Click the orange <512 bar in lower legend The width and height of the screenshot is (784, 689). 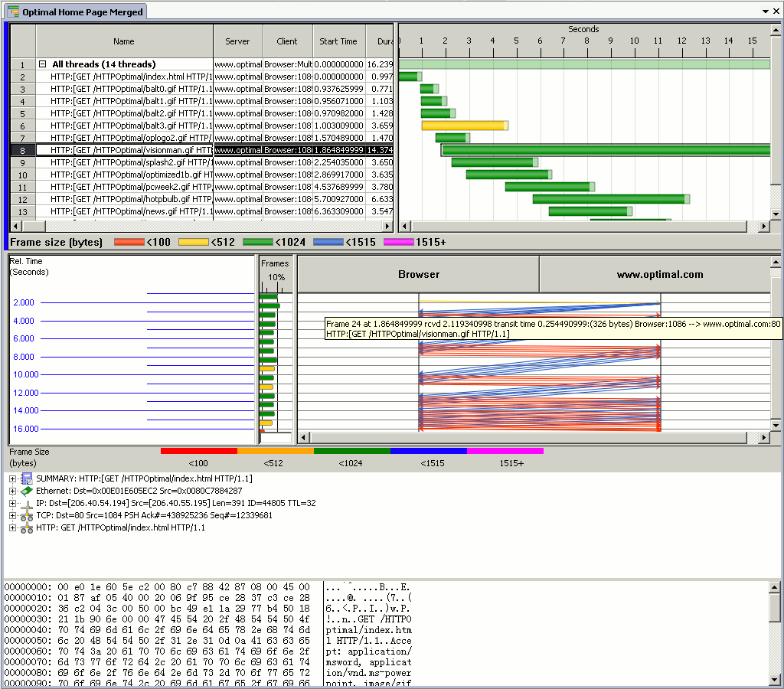point(276,451)
